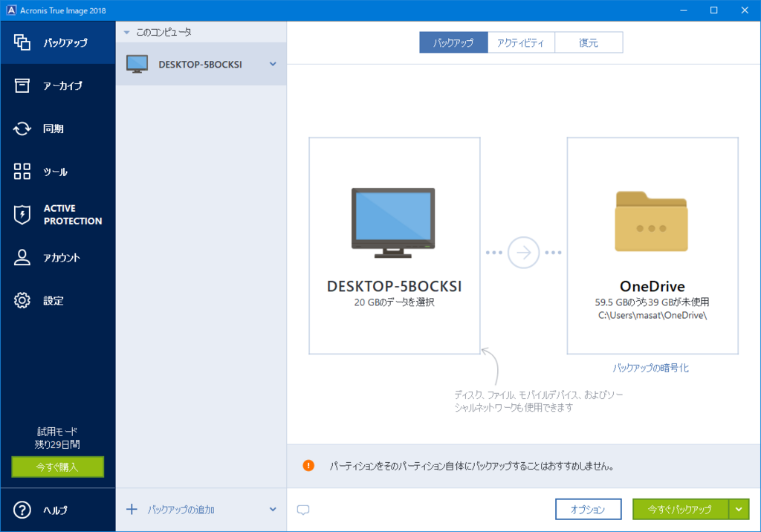Switch to the バックアップ tab
Viewport: 761px width, 532px height.
[x=453, y=42]
